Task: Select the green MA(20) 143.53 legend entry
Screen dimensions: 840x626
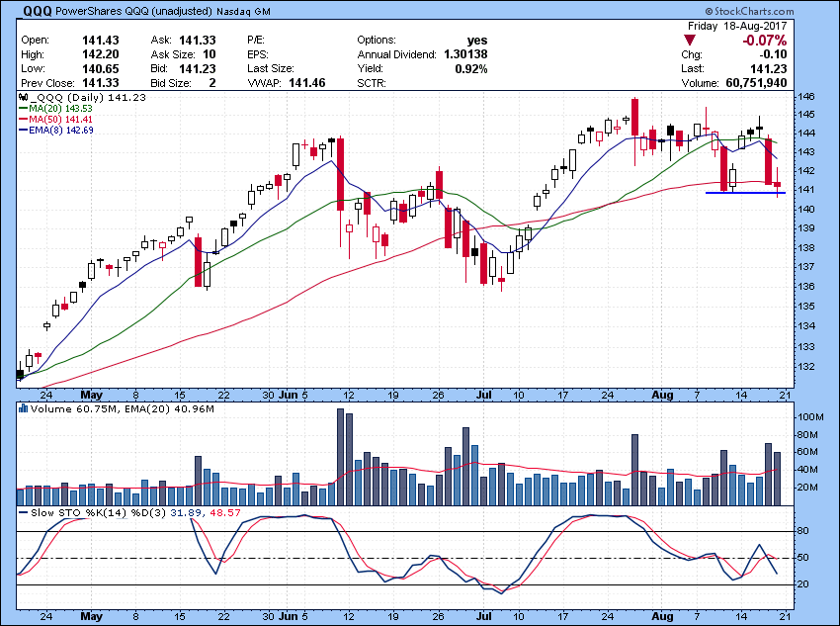Action: coord(55,108)
